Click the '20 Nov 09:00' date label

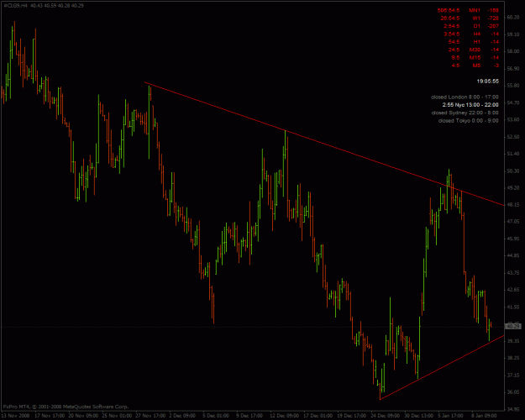point(83,416)
